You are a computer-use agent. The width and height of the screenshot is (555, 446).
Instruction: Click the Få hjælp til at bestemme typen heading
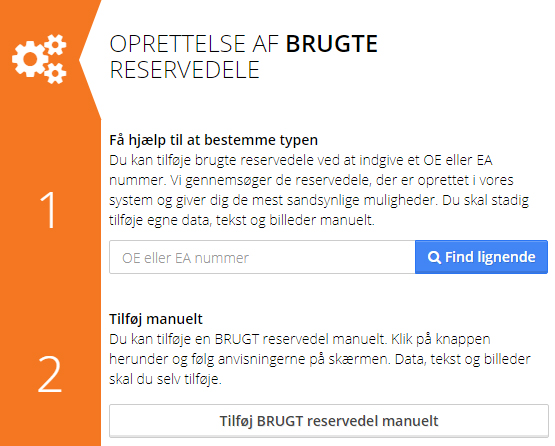(213, 140)
